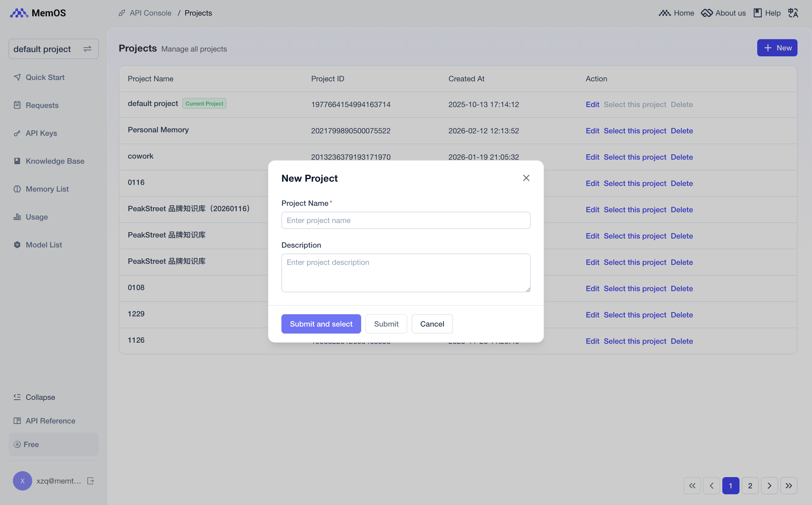Image resolution: width=812 pixels, height=505 pixels.
Task: Click API Console breadcrumb link
Action: coord(150,13)
